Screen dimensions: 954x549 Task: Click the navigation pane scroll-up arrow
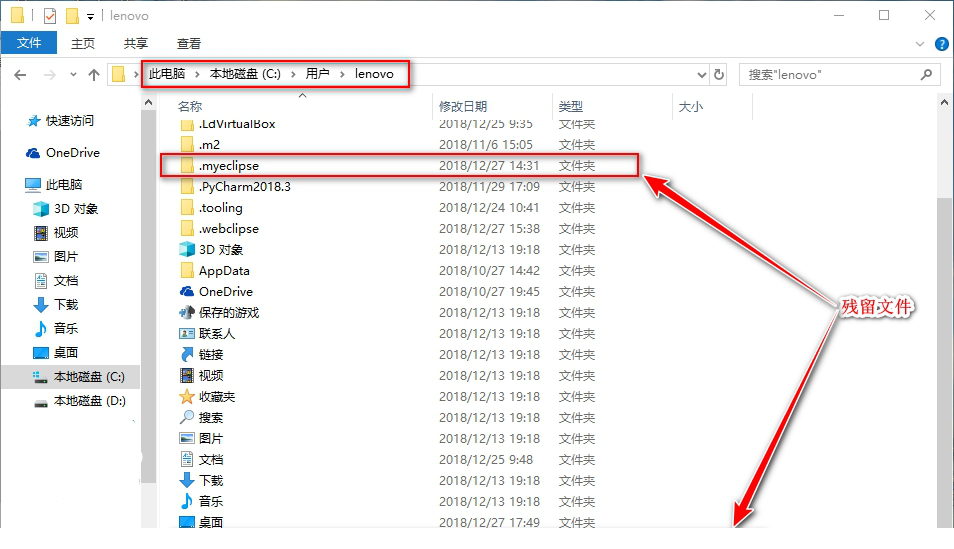tap(148, 103)
